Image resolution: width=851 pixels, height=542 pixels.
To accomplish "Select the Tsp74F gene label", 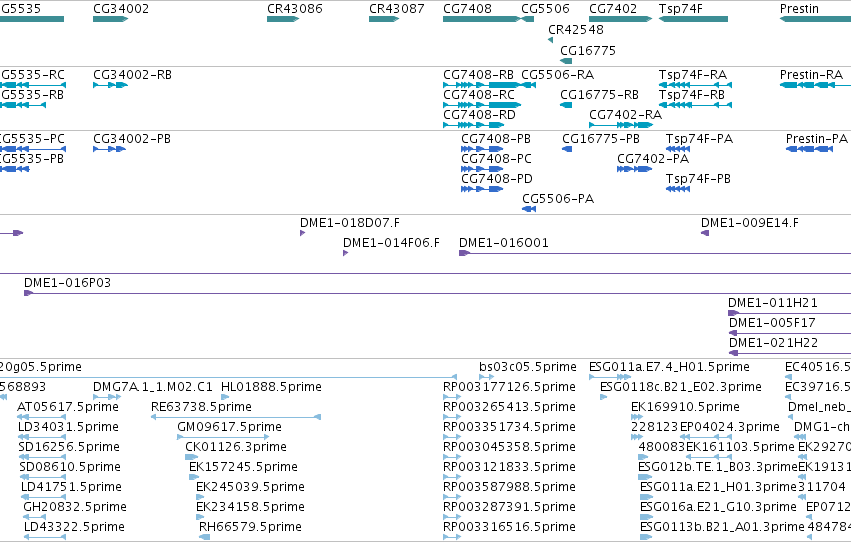I will click(681, 9).
